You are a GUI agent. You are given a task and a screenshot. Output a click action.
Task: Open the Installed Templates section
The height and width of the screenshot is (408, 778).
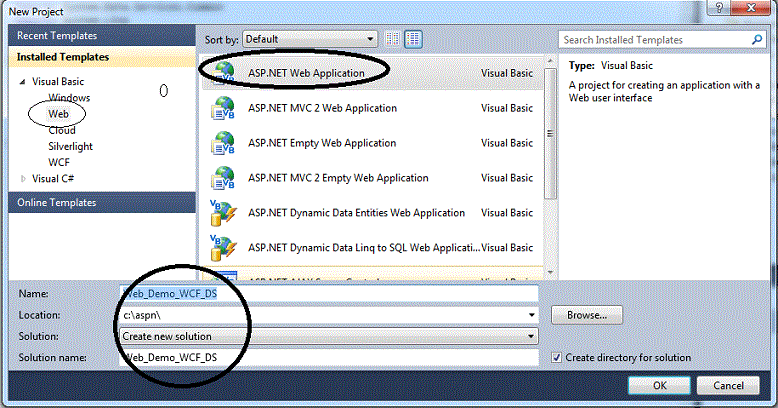(x=102, y=57)
